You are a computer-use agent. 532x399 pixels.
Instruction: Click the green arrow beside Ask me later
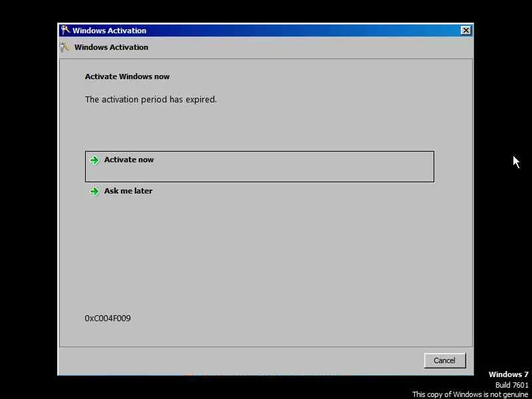[94, 192]
